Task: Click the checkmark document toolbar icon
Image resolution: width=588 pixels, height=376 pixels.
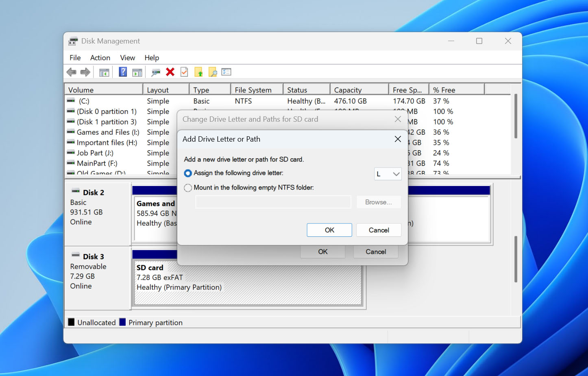Action: coord(184,72)
